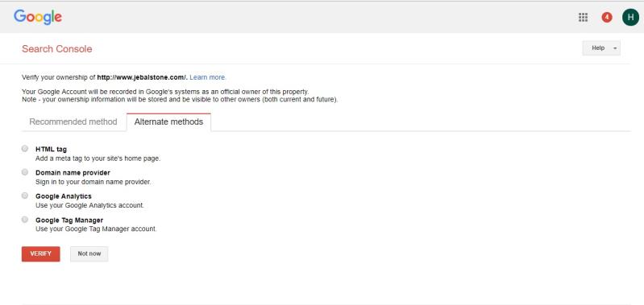Switch to the Recommended method tab
Screen dimensions: 644x305
[73, 122]
